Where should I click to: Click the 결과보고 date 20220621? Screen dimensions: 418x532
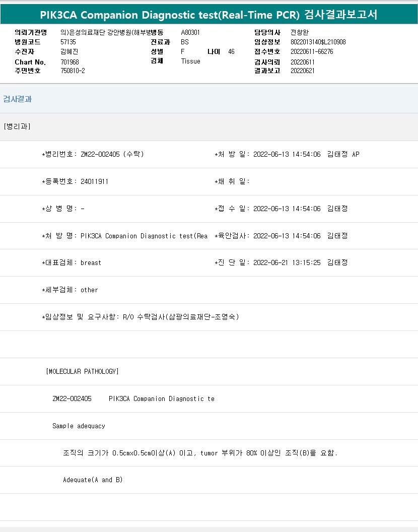click(x=303, y=71)
